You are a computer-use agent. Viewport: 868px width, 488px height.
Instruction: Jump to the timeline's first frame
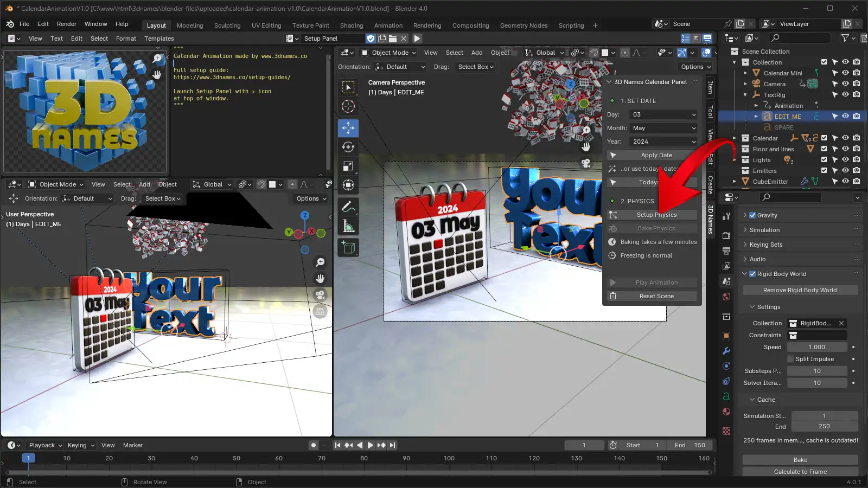click(x=337, y=445)
